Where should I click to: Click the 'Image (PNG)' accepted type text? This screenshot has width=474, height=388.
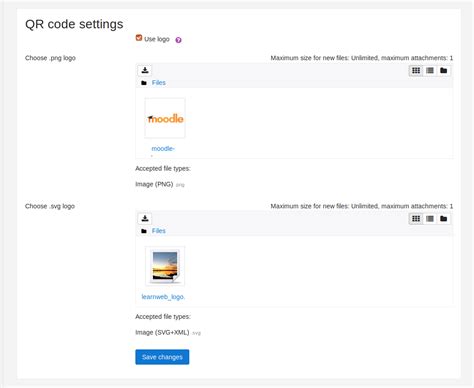tap(154, 184)
